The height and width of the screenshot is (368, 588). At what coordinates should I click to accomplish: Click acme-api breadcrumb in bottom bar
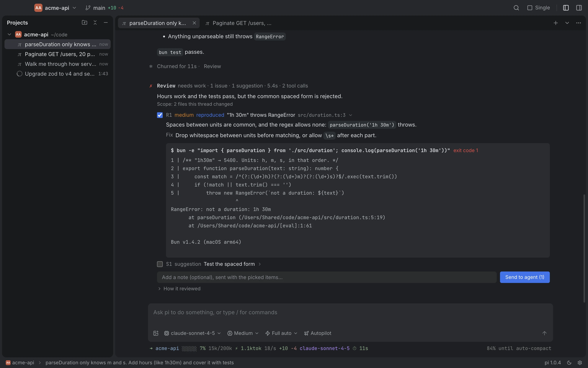pyautogui.click(x=20, y=363)
